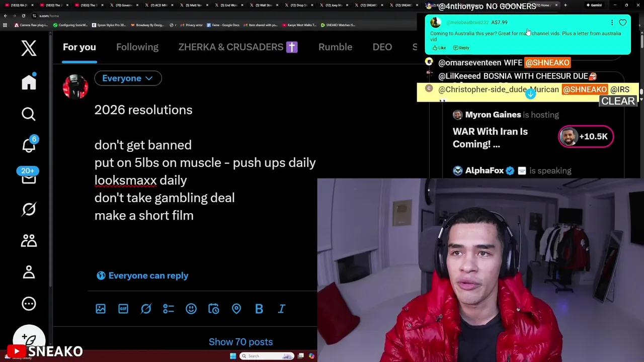Open Configuring SonicW... bookmark
Screen dimensions: 644x362
[x=70, y=25]
